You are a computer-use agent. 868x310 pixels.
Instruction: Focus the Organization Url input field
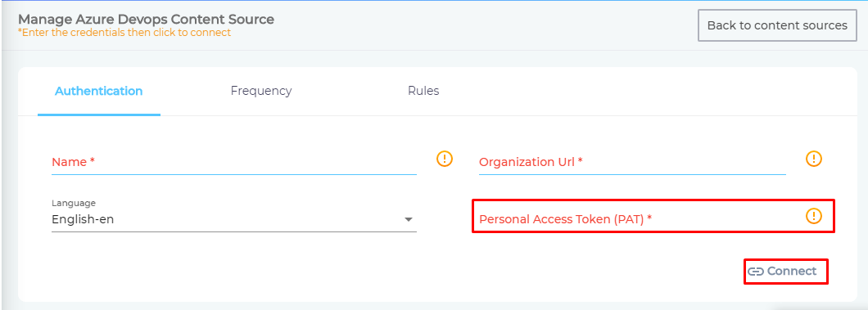coord(632,163)
